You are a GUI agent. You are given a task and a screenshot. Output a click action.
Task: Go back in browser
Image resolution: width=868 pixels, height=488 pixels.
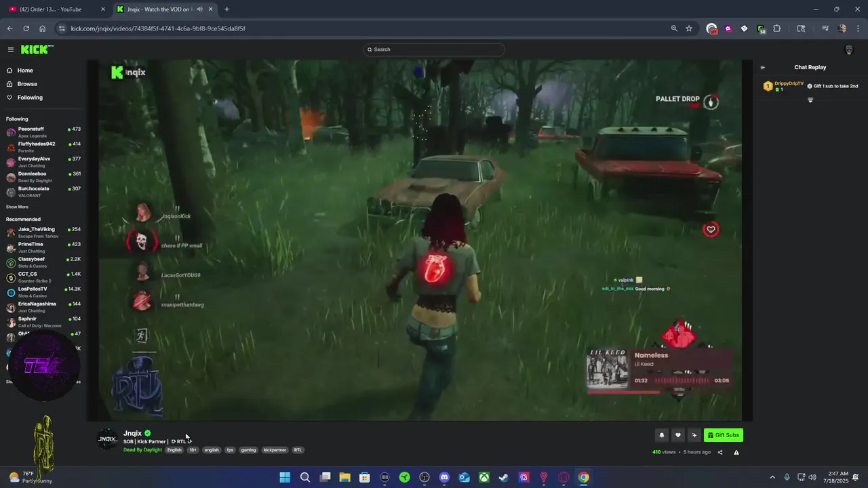click(x=9, y=28)
